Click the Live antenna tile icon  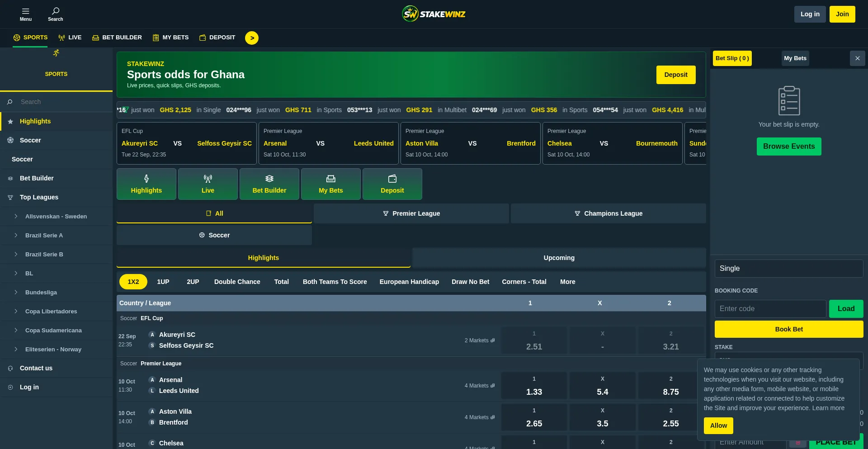208,179
